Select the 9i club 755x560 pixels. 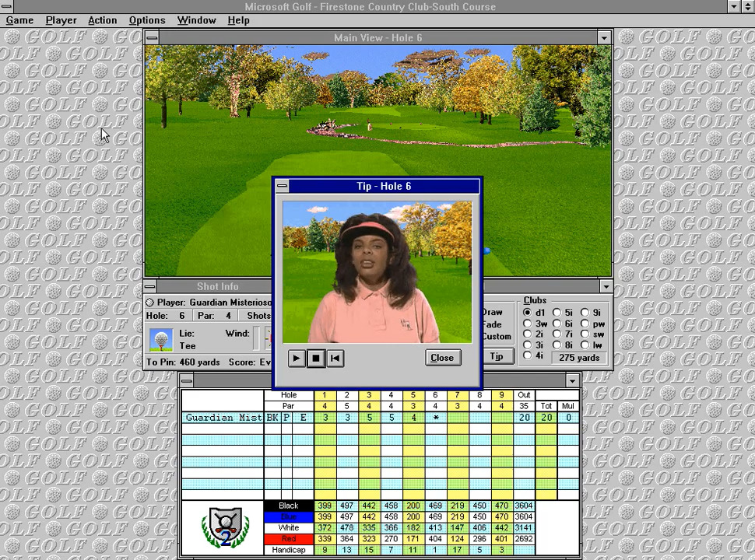(x=585, y=312)
